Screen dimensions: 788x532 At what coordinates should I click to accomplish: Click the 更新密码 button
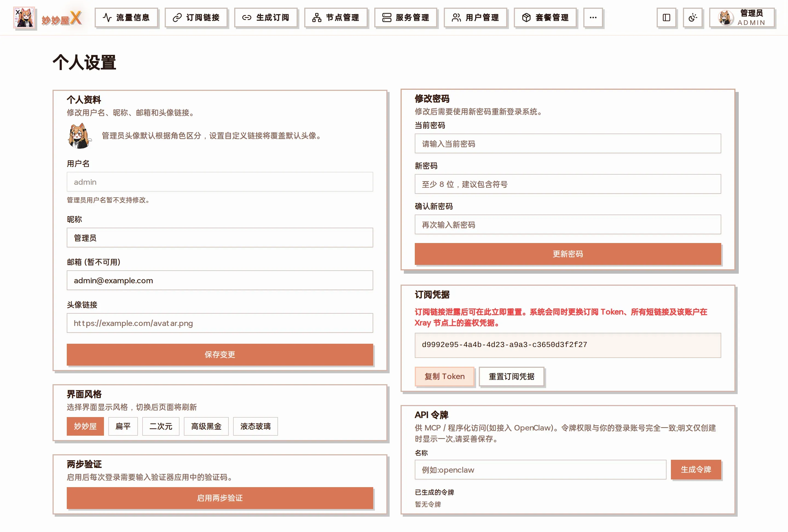point(568,254)
